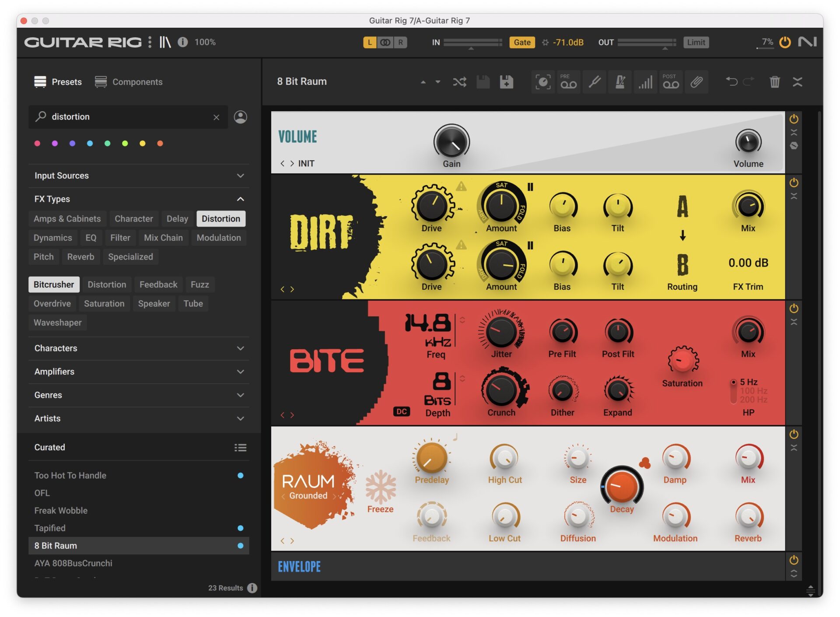840x617 pixels.
Task: Expand the Envelope module
Action: pyautogui.click(x=794, y=574)
